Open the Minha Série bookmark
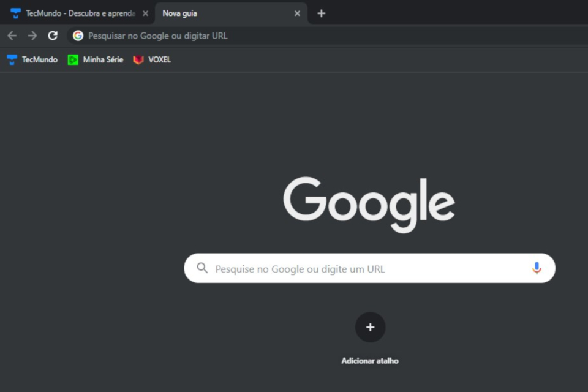The image size is (588, 392). point(96,59)
